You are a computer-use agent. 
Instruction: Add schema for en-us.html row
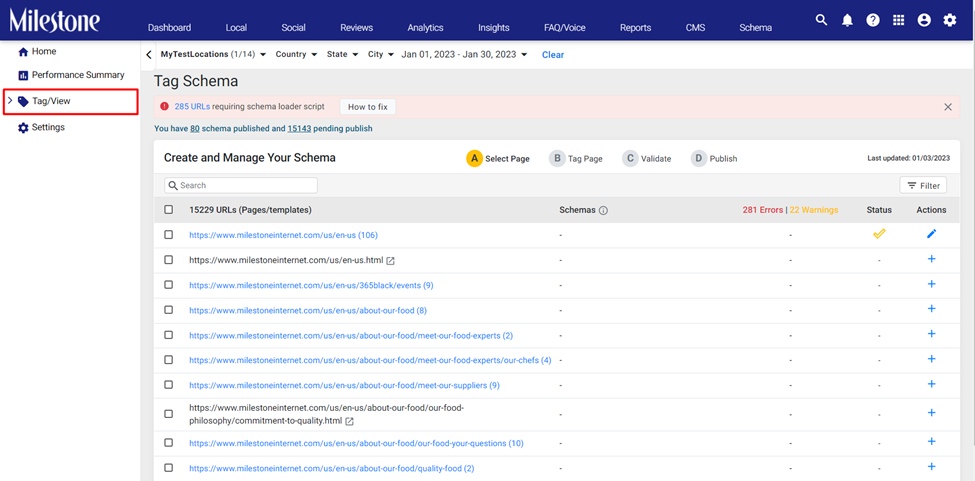pyautogui.click(x=931, y=259)
